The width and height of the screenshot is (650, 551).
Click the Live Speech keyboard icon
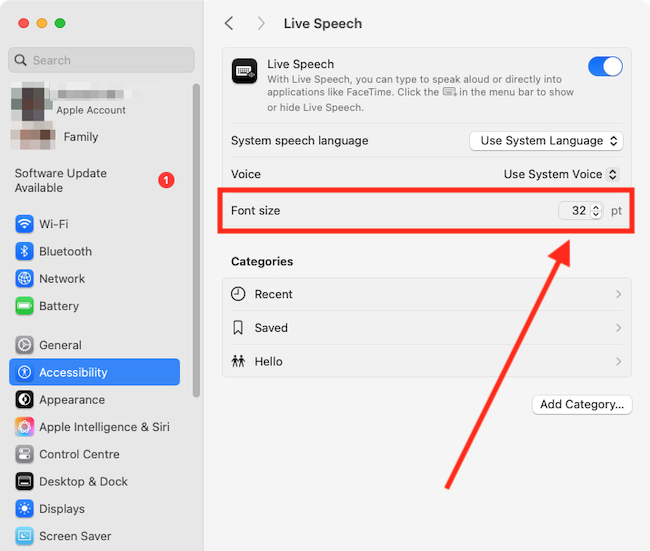245,71
